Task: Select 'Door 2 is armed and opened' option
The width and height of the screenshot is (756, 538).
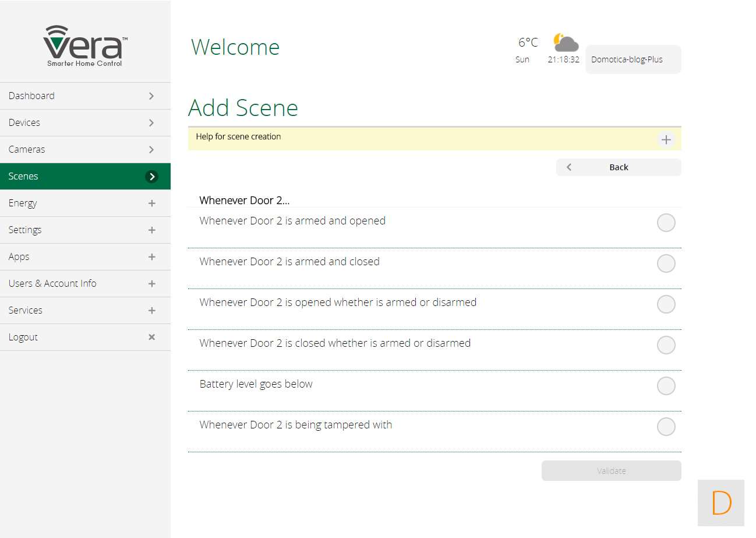Action: pyautogui.click(x=666, y=223)
